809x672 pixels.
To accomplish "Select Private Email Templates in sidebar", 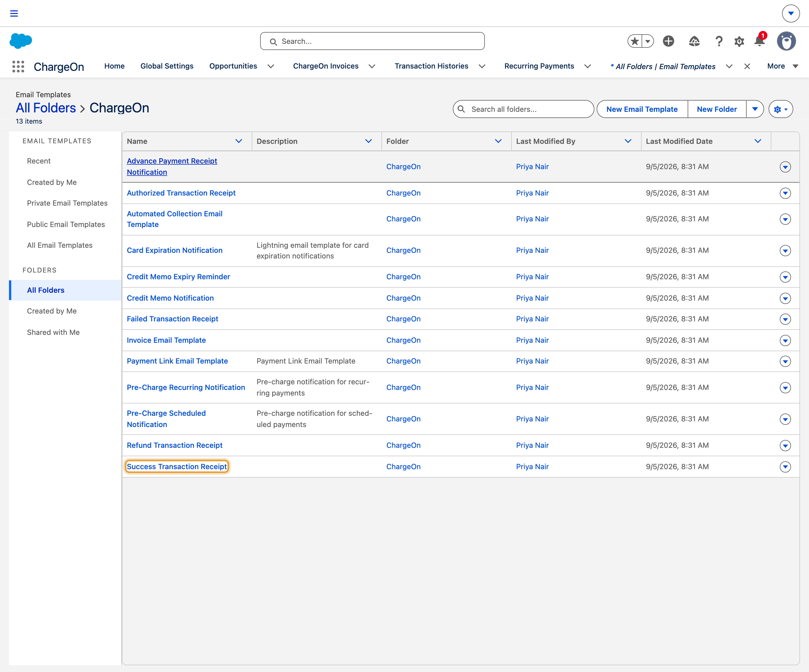I will [67, 203].
